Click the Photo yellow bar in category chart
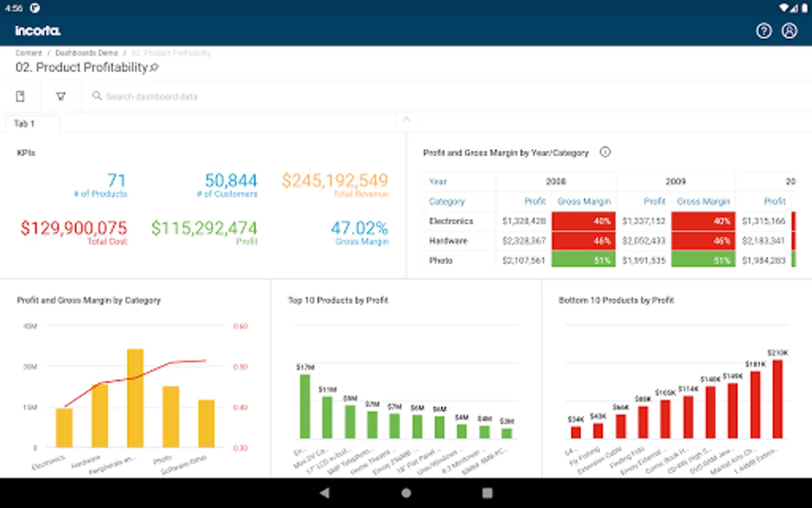 (171, 417)
